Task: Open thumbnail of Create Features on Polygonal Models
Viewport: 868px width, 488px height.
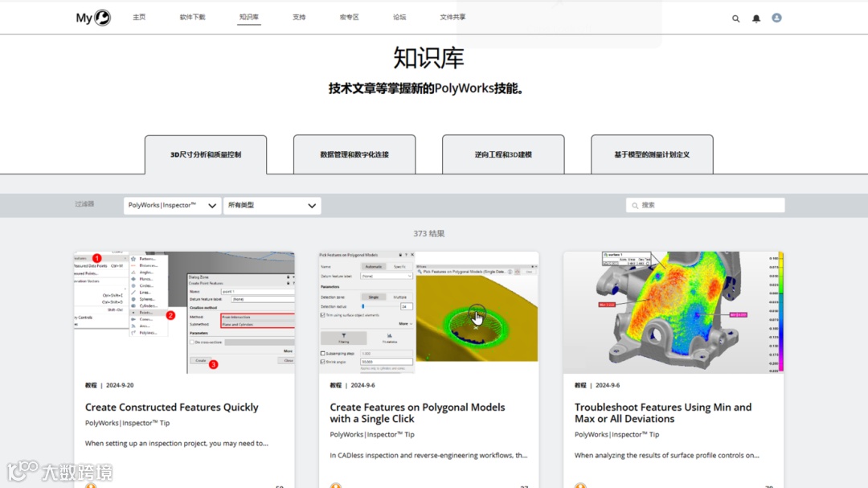Action: pyautogui.click(x=428, y=313)
